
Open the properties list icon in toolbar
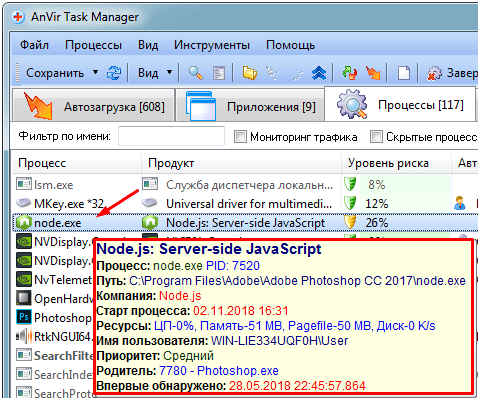click(219, 73)
